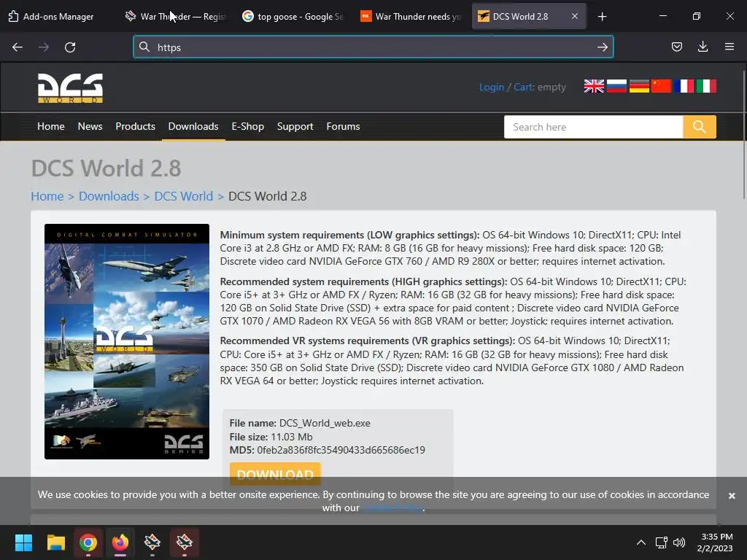The width and height of the screenshot is (747, 560).
Task: Open the Pocket save icon
Action: 677,47
